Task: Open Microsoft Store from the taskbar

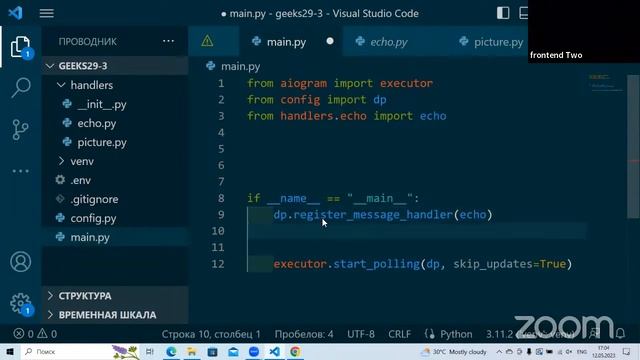Action: [x=212, y=351]
